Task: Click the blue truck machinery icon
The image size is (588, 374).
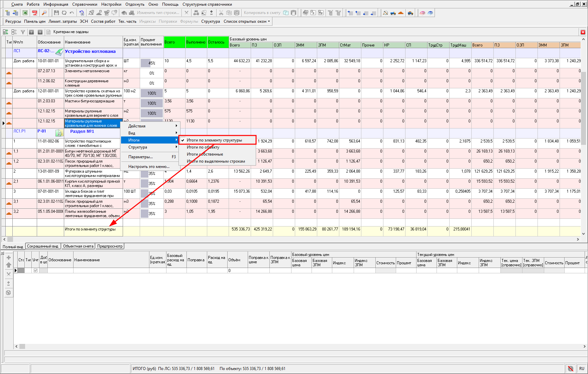Action: point(393,13)
